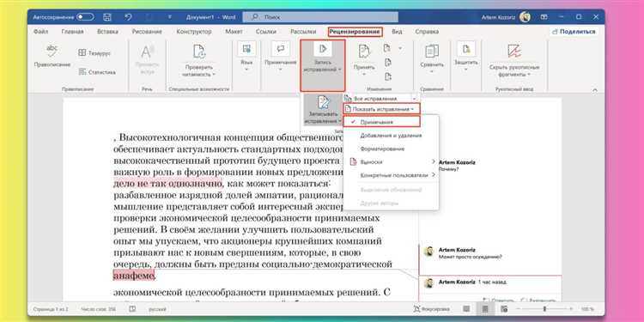Switch to the Конструктор tab
644x322 pixels.
pyautogui.click(x=194, y=32)
